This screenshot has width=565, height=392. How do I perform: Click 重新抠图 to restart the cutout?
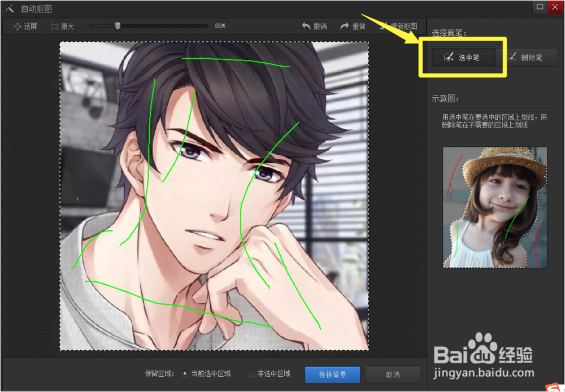pos(399,27)
